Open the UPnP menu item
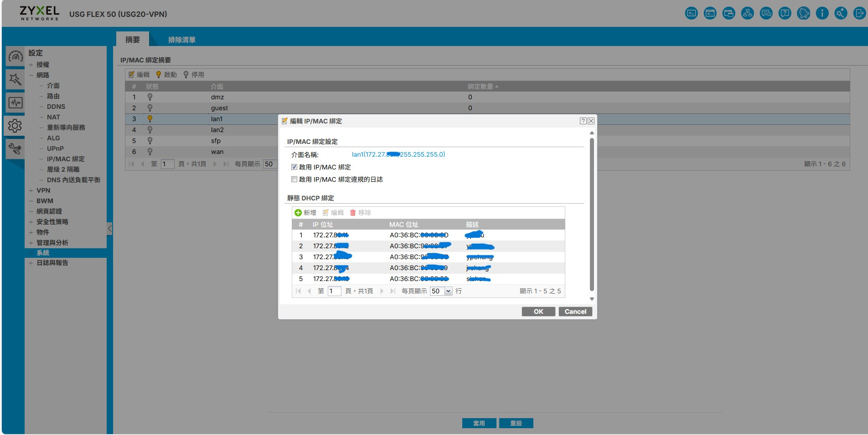The width and height of the screenshot is (868, 435). (x=55, y=148)
